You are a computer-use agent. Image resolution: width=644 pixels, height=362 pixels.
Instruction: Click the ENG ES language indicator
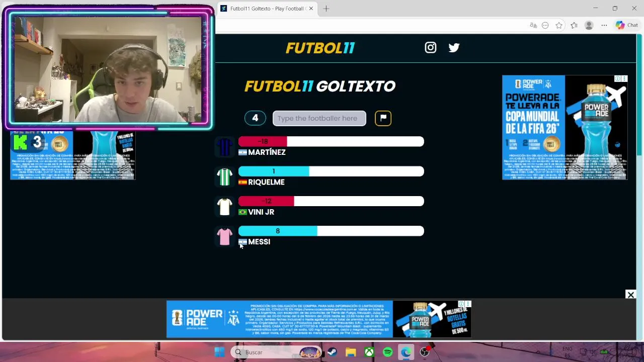tap(567, 352)
